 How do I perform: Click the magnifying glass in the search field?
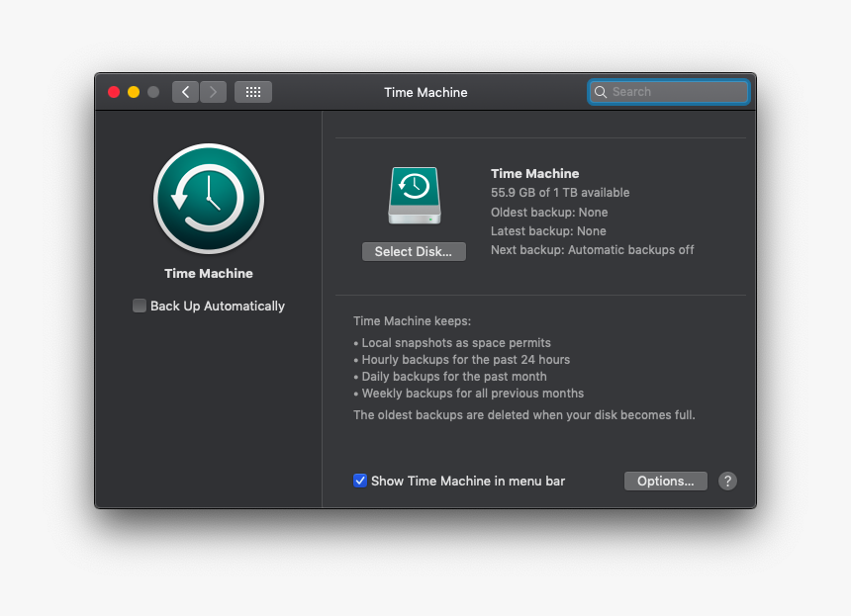coord(601,92)
